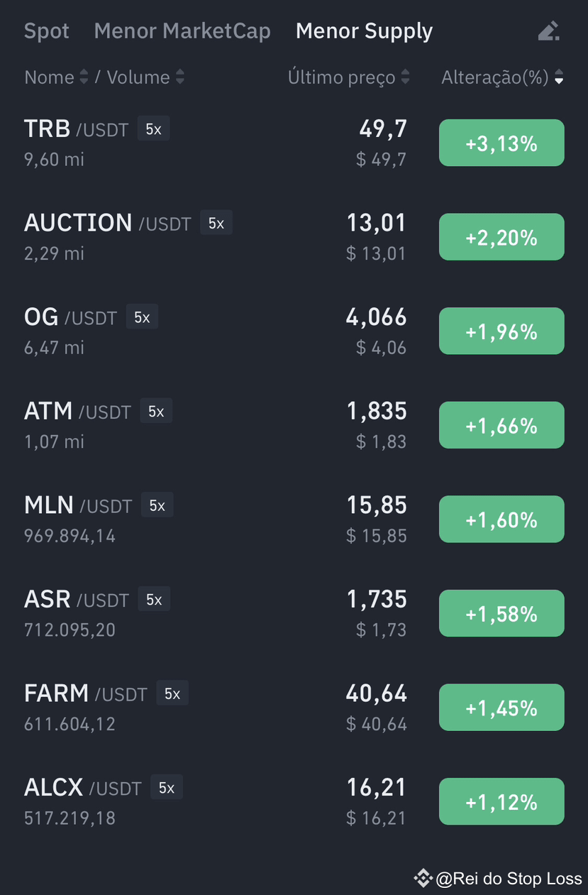Open the ATM/USDT pair row

click(x=294, y=425)
